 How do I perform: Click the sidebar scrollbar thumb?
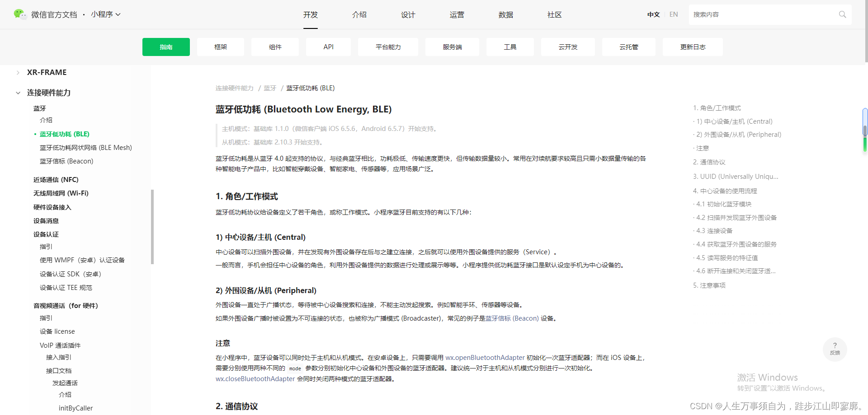coord(152,227)
